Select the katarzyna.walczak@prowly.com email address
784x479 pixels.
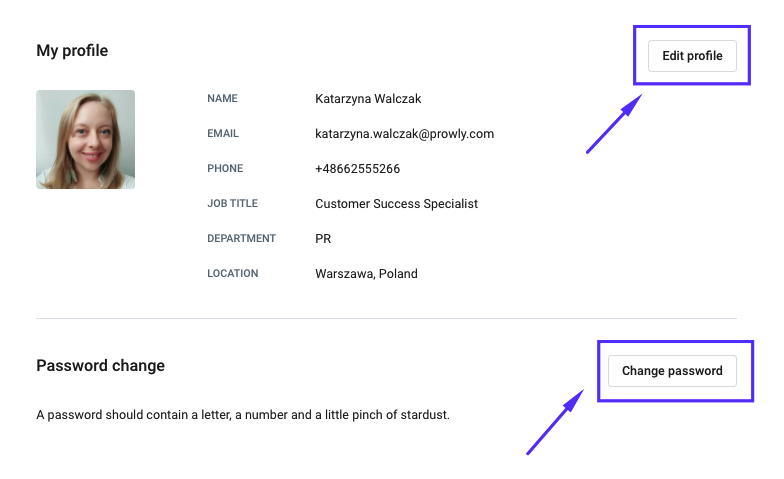pos(404,134)
